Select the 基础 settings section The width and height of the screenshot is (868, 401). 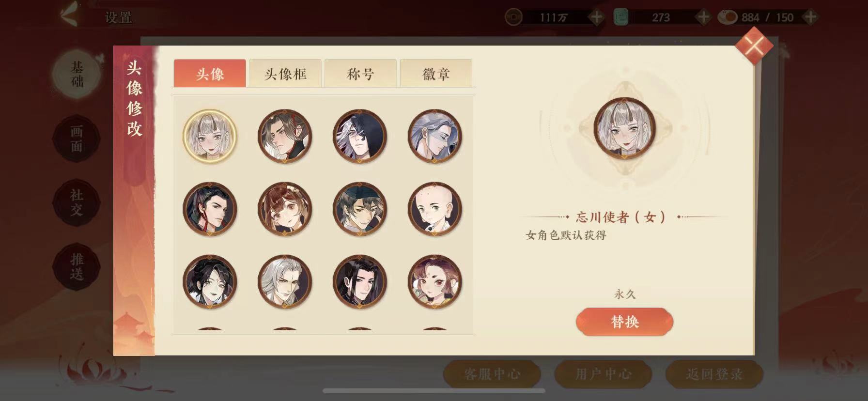tap(77, 74)
